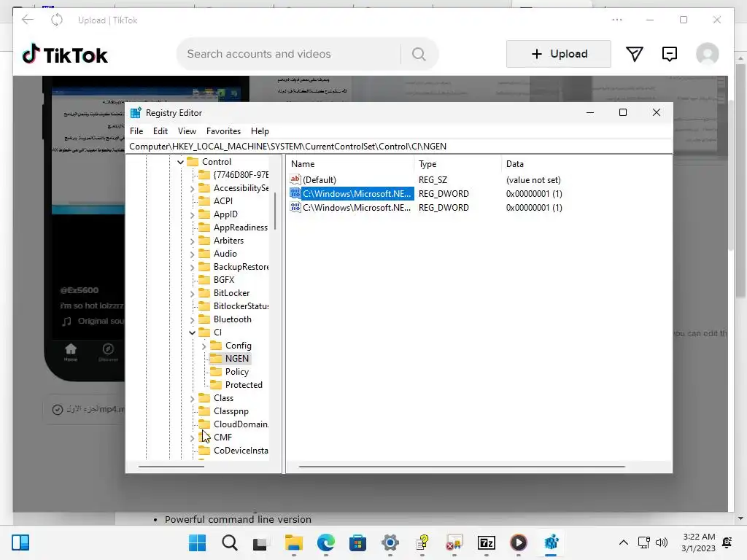The width and height of the screenshot is (747, 560).
Task: Click the search magnifier in TikTok
Action: point(419,54)
